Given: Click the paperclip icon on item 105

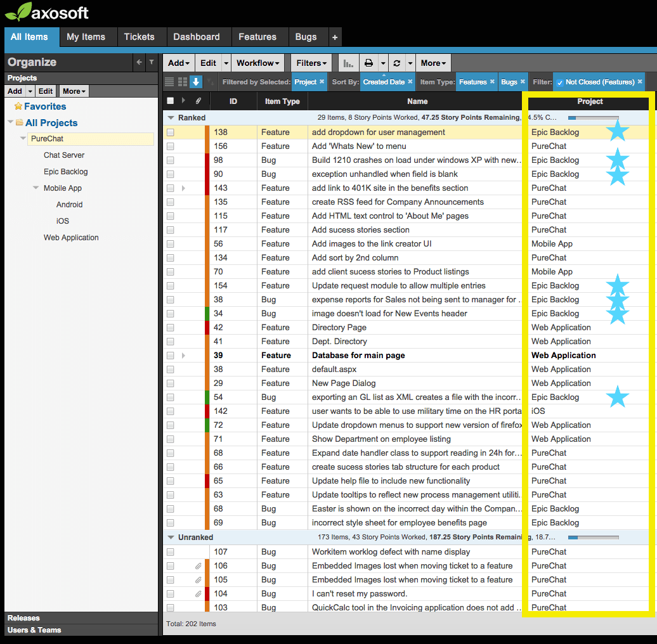Looking at the screenshot, I should tap(198, 580).
